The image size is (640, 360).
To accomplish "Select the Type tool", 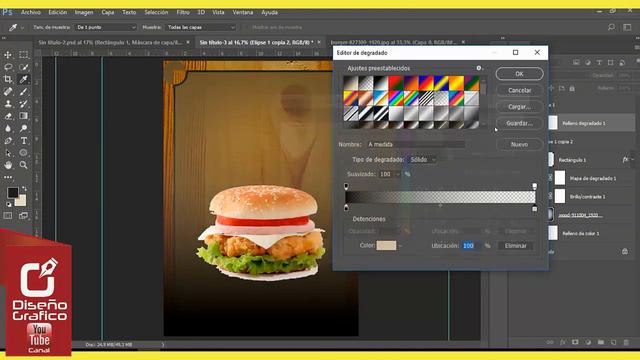I will (24, 141).
